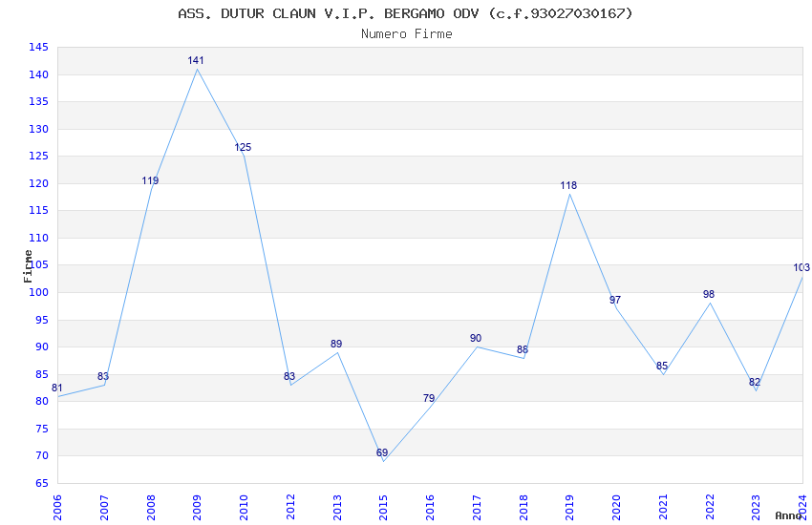Click the y-axis value 70
This screenshot has height=525, width=812.
42,456
